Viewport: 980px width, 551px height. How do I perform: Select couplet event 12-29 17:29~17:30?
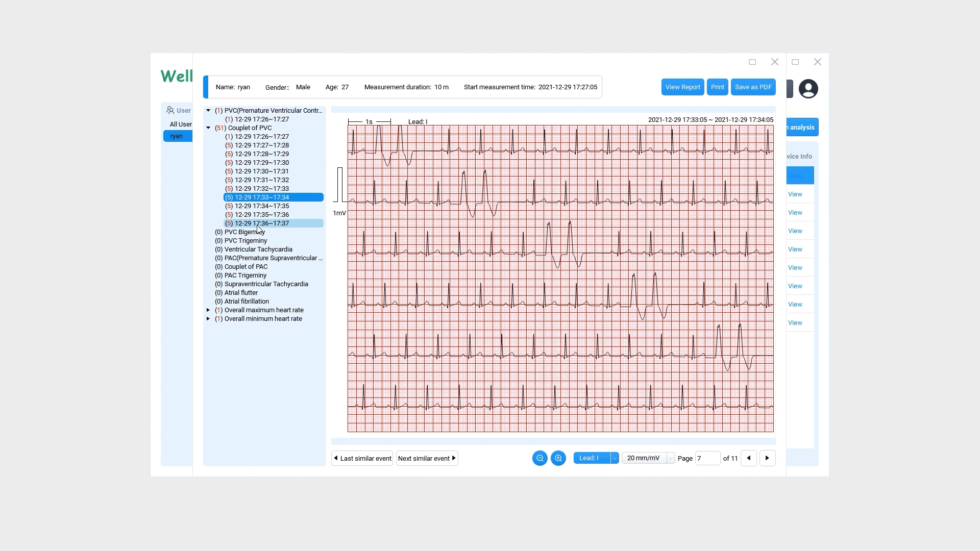(x=257, y=162)
